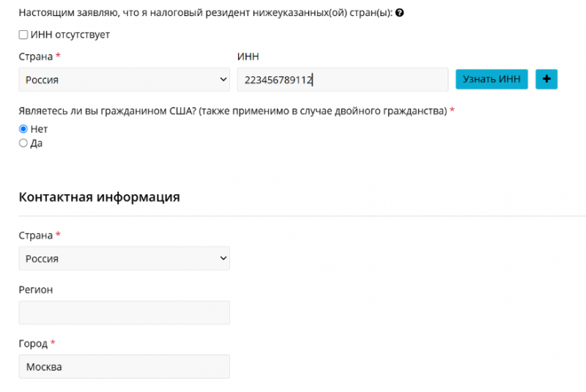Click the Страна label in tax residency section

coord(35,56)
